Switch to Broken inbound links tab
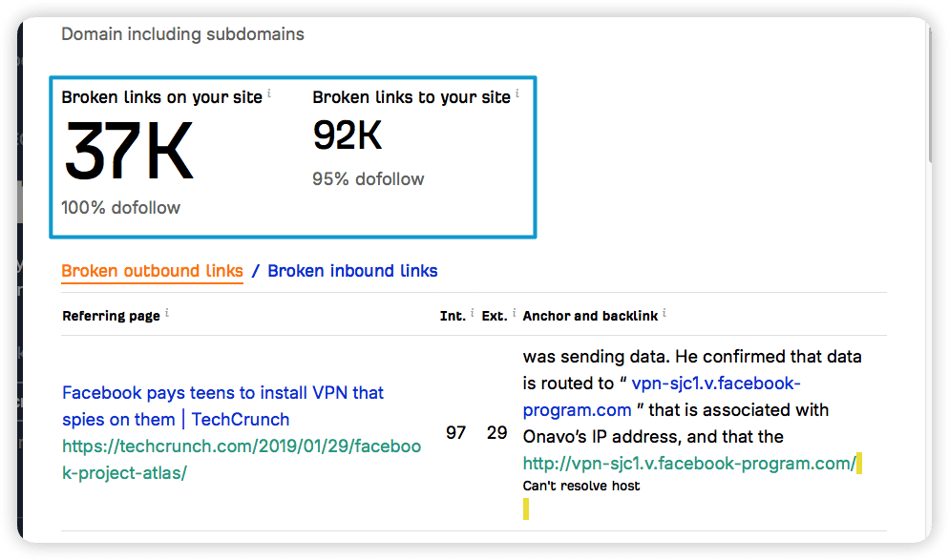 pyautogui.click(x=352, y=271)
